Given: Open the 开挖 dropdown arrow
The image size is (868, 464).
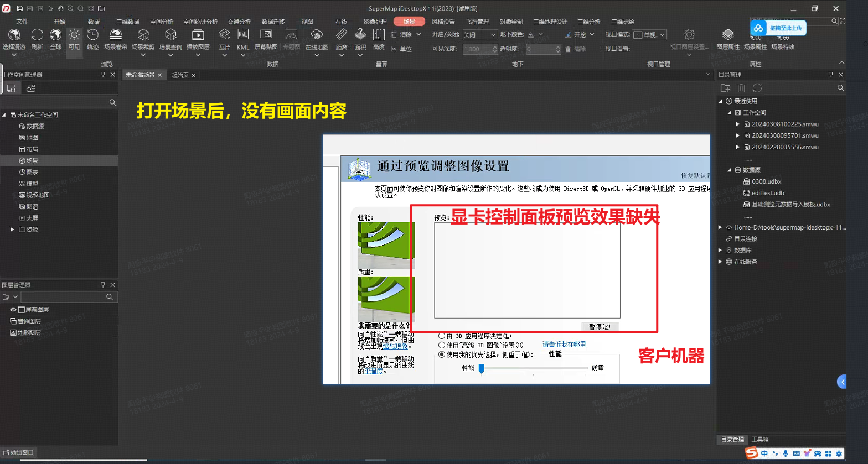Looking at the screenshot, I should click(592, 34).
